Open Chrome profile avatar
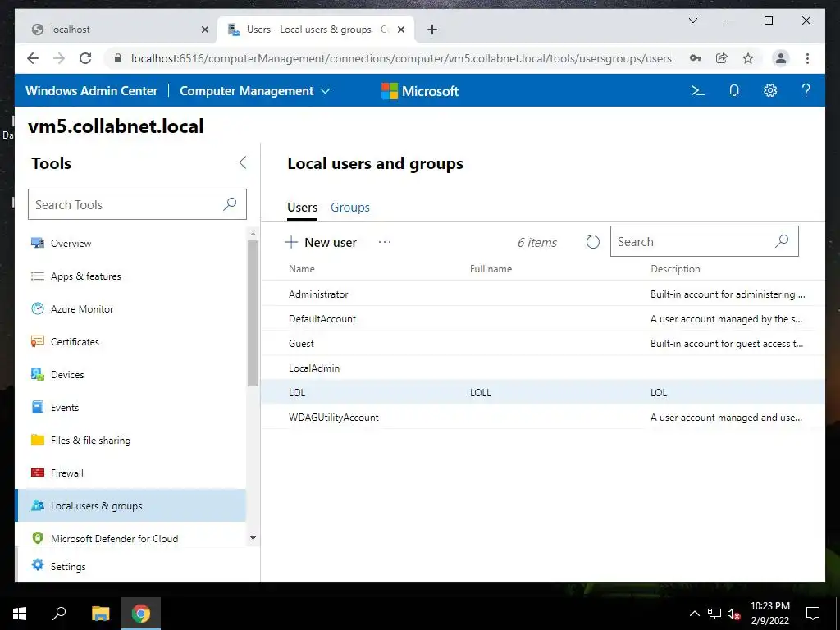The image size is (840, 630). coord(781,58)
